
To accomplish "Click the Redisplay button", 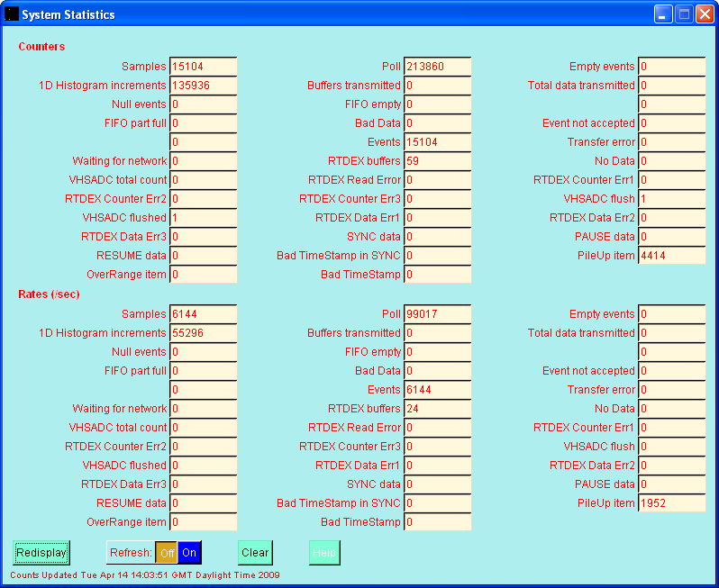I will click(41, 553).
